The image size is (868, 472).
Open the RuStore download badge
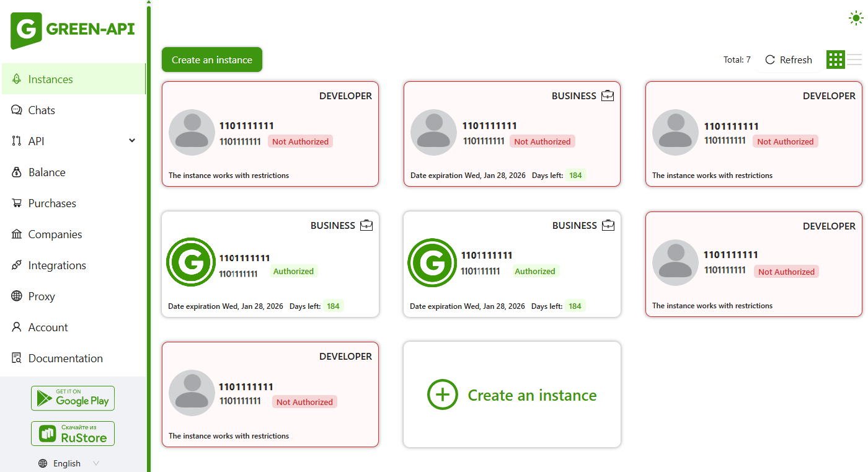[73, 434]
